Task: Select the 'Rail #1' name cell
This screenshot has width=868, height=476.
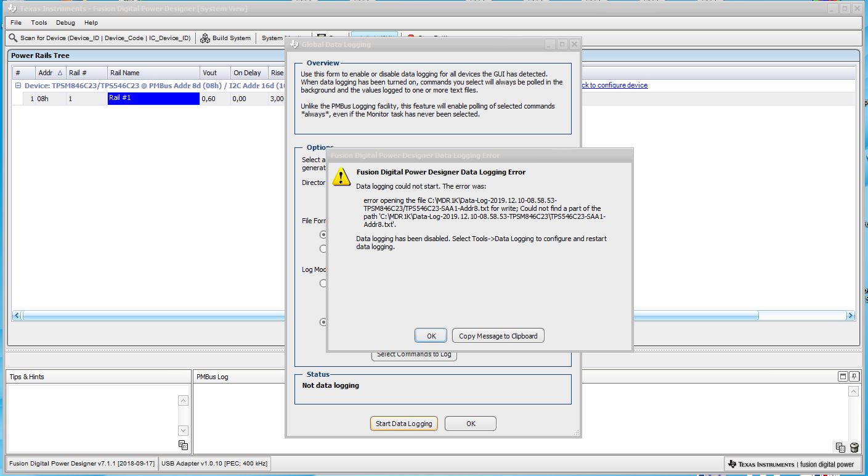Action: click(153, 98)
